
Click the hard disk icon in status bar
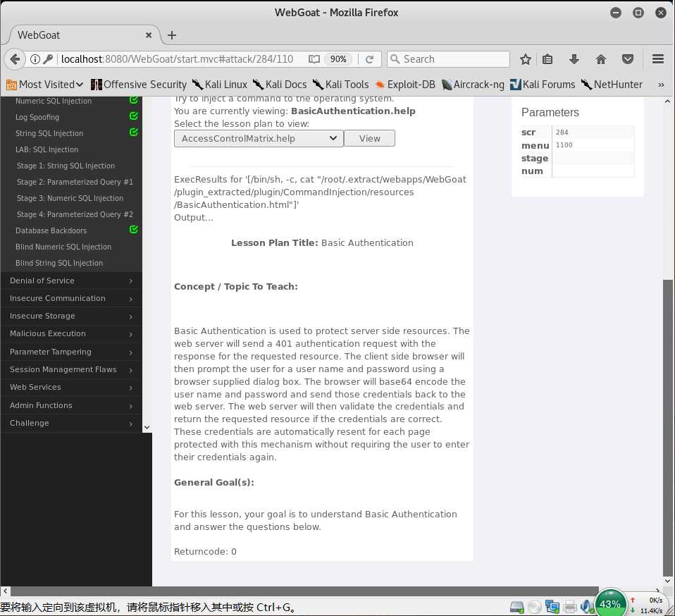click(516, 607)
